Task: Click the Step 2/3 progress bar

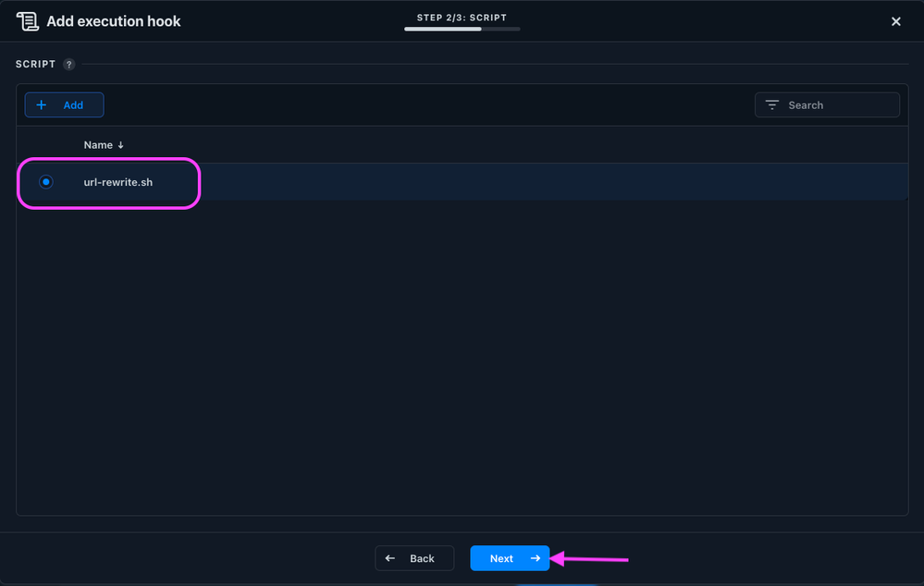Action: (462, 29)
